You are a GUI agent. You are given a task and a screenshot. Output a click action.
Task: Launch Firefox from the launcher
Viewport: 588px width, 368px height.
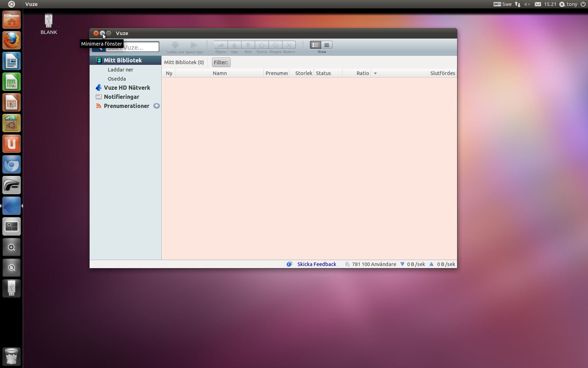pyautogui.click(x=12, y=41)
